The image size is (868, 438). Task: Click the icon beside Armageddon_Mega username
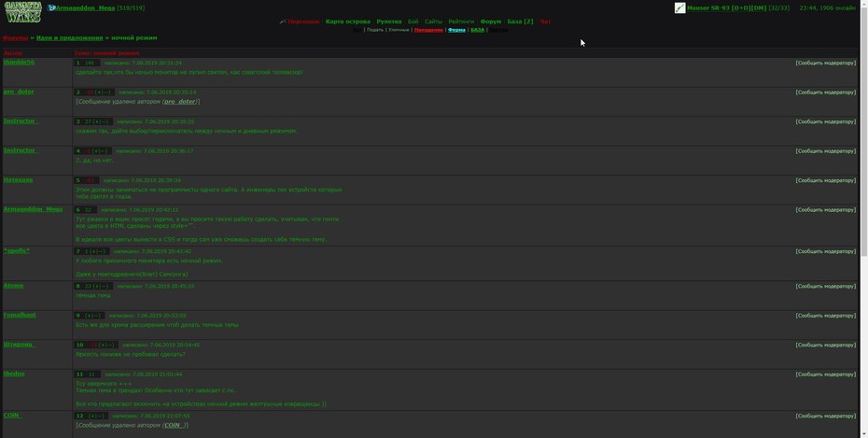[51, 7]
